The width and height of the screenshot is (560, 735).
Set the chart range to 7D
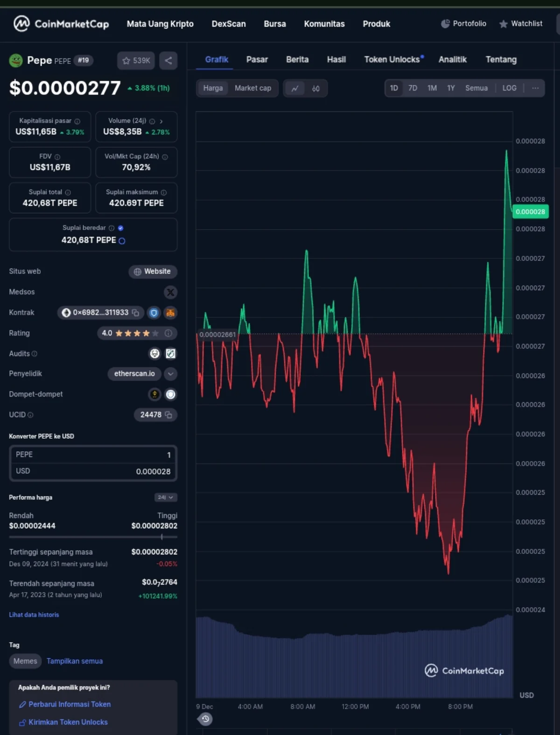(x=413, y=88)
